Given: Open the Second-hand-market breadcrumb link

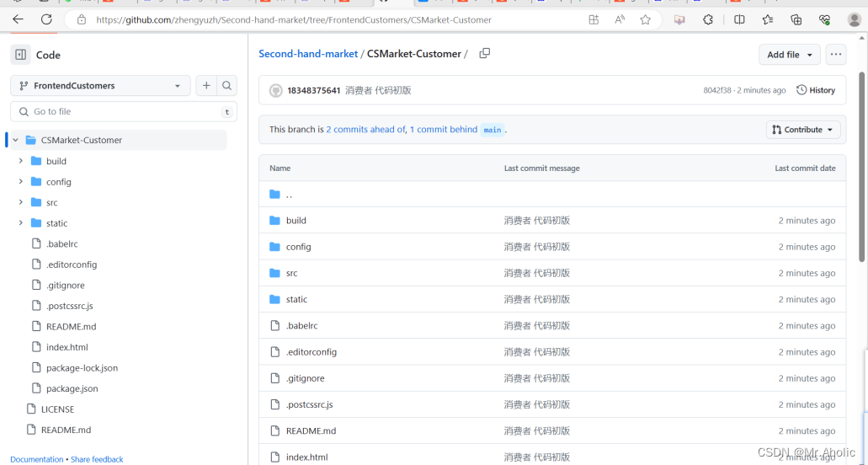Looking at the screenshot, I should [x=308, y=54].
